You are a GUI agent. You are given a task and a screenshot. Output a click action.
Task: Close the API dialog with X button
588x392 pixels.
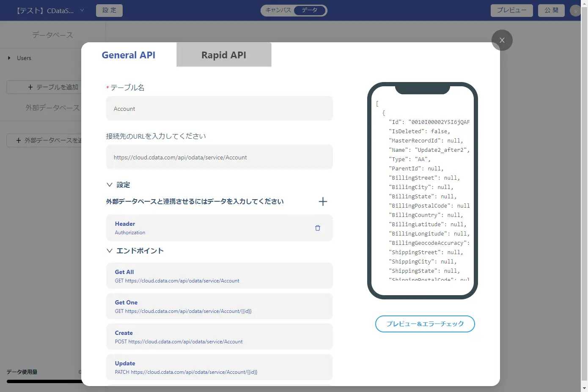(x=502, y=40)
